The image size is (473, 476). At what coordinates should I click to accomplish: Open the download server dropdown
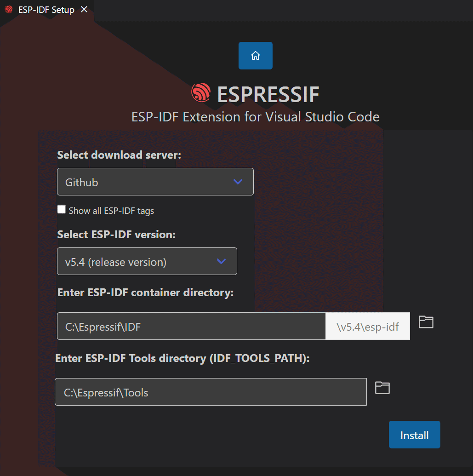pyautogui.click(x=155, y=182)
